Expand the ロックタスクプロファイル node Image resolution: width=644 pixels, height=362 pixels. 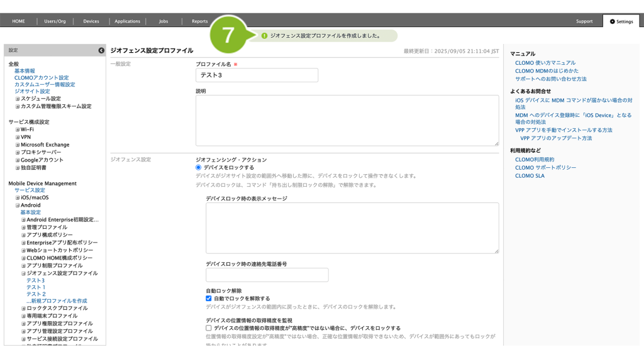click(x=23, y=309)
